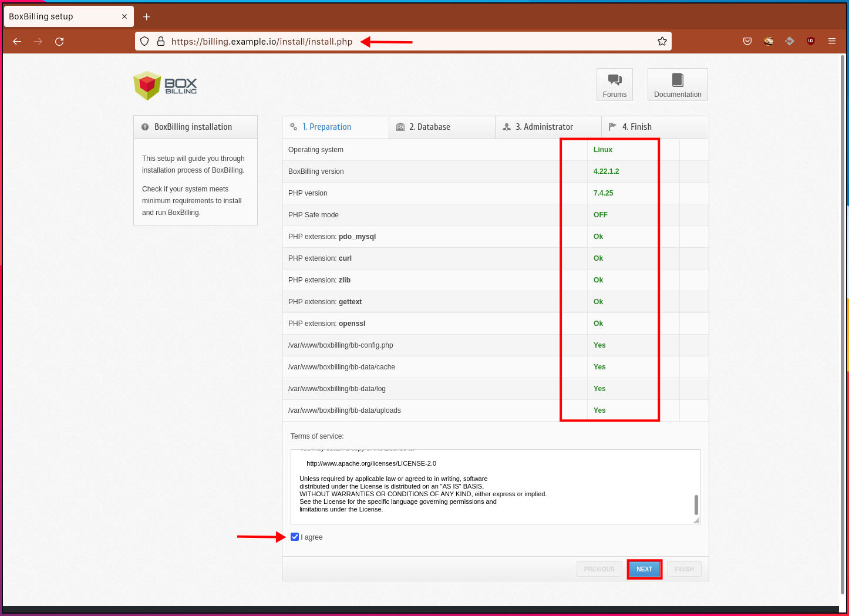The width and height of the screenshot is (849, 616).
Task: Click the 'Ok' value for pdo_mysql
Action: [598, 237]
